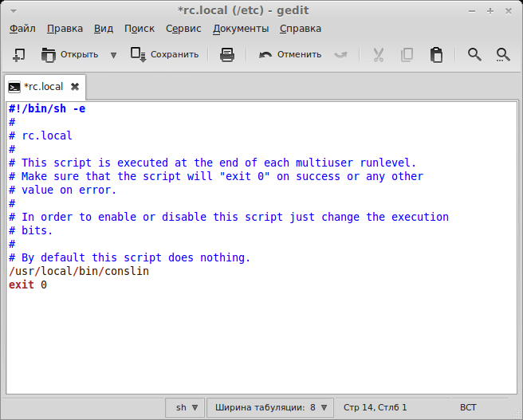Click the copy icon in toolbar
Image resolution: width=523 pixels, height=420 pixels.
tap(407, 55)
